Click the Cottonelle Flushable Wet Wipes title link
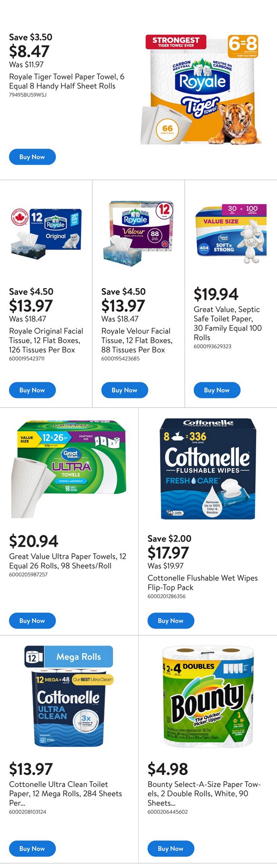 click(202, 582)
